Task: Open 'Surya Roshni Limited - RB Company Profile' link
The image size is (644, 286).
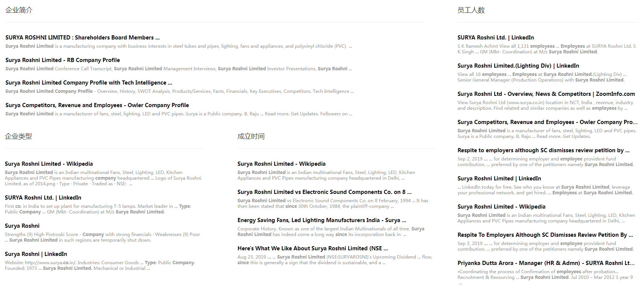Action: point(62,60)
